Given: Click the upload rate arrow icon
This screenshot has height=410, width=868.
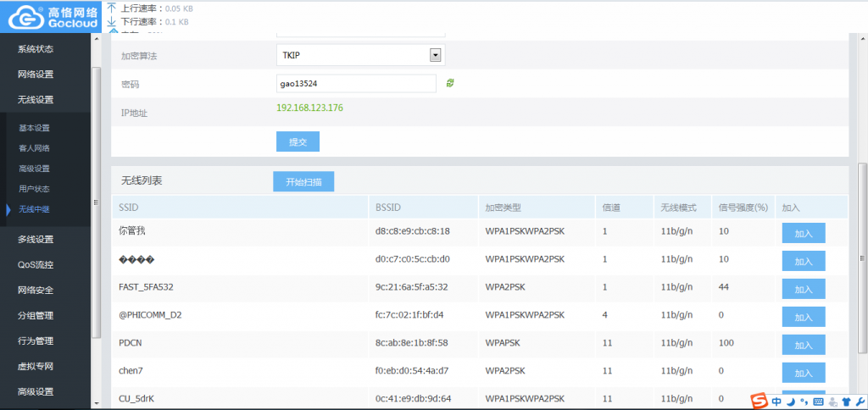Looking at the screenshot, I should coord(111,7).
